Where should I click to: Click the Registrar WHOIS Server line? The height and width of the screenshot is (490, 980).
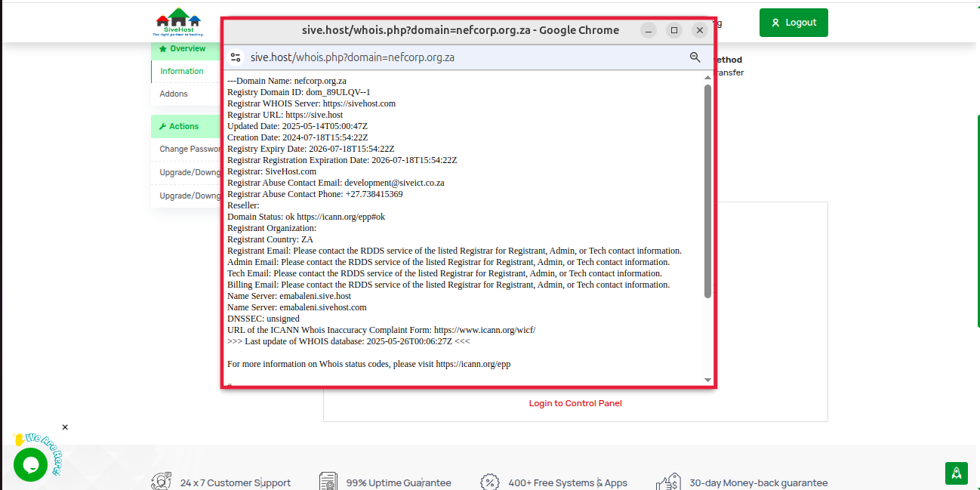pyautogui.click(x=312, y=103)
